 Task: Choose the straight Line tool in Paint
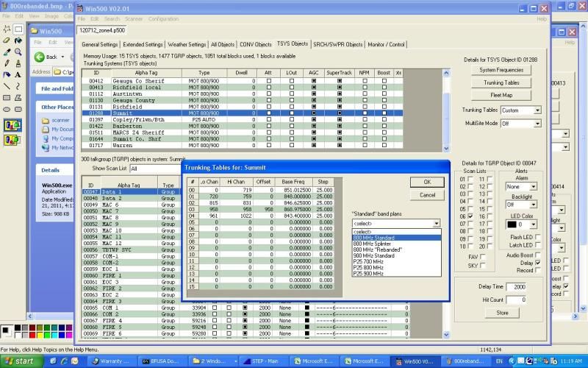coord(7,86)
